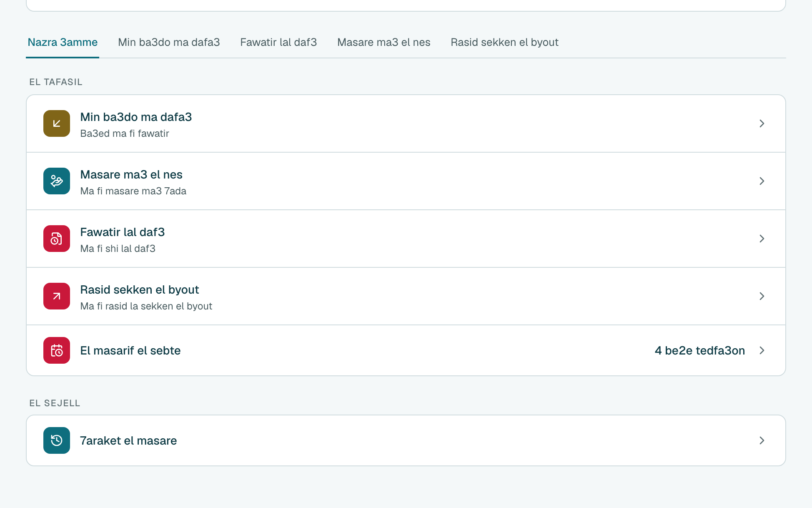This screenshot has height=508, width=812.
Task: Open the Min ba3do ma dafa3 list row title
Action: 136,117
